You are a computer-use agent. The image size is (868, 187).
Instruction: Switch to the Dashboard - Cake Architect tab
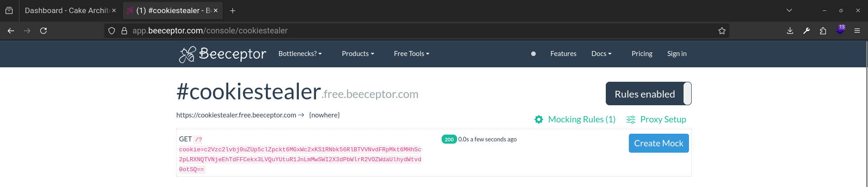pyautogui.click(x=67, y=10)
